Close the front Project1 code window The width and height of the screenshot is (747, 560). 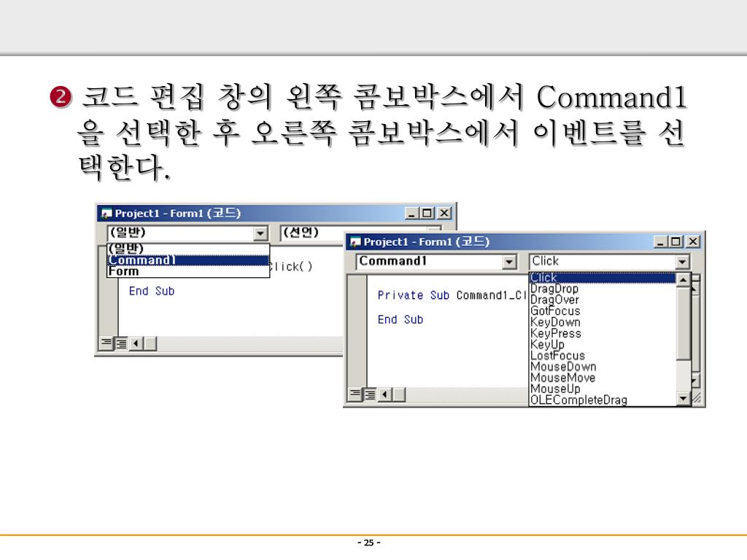click(693, 242)
